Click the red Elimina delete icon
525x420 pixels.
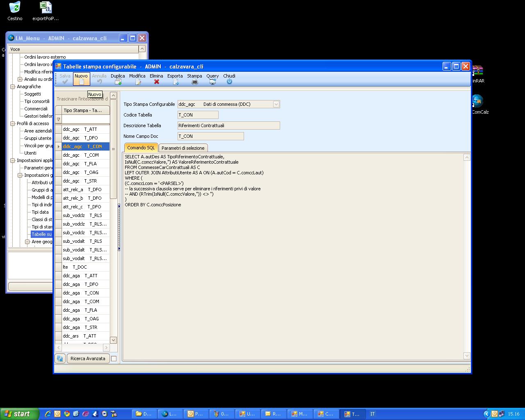point(156,82)
